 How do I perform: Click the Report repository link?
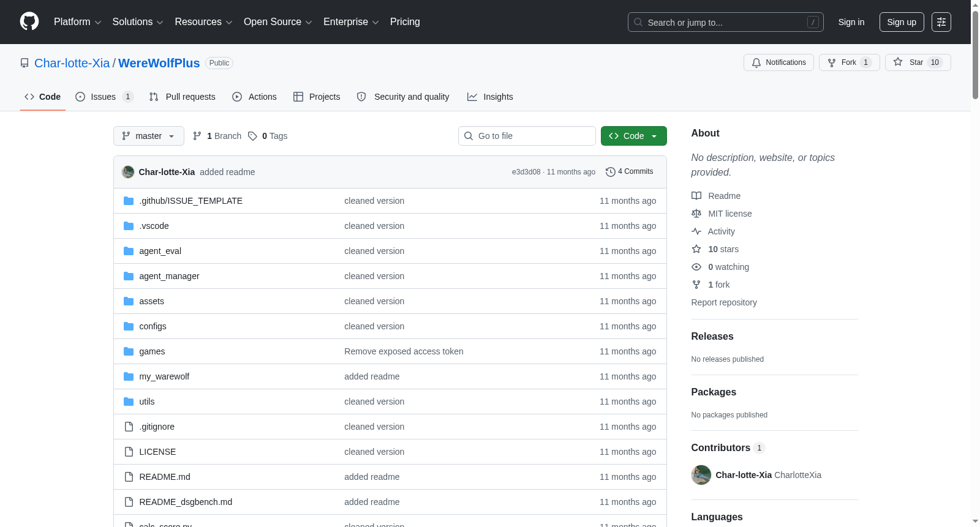click(x=724, y=302)
